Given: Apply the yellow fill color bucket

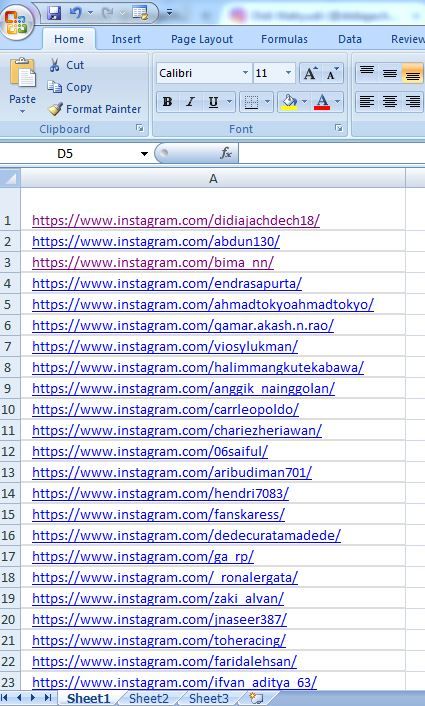Looking at the screenshot, I should (289, 102).
